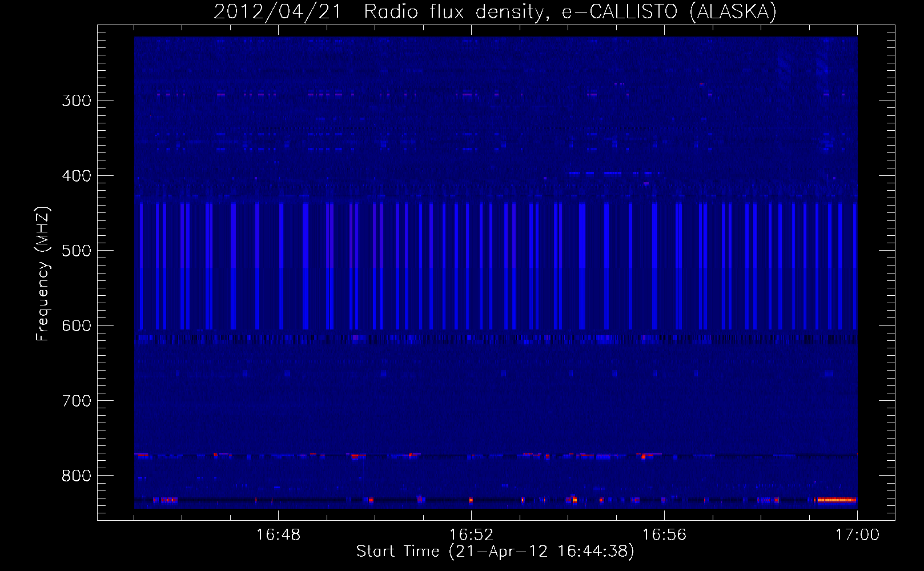Click the 700 frequency tick label
The height and width of the screenshot is (571, 924).
[x=77, y=401]
